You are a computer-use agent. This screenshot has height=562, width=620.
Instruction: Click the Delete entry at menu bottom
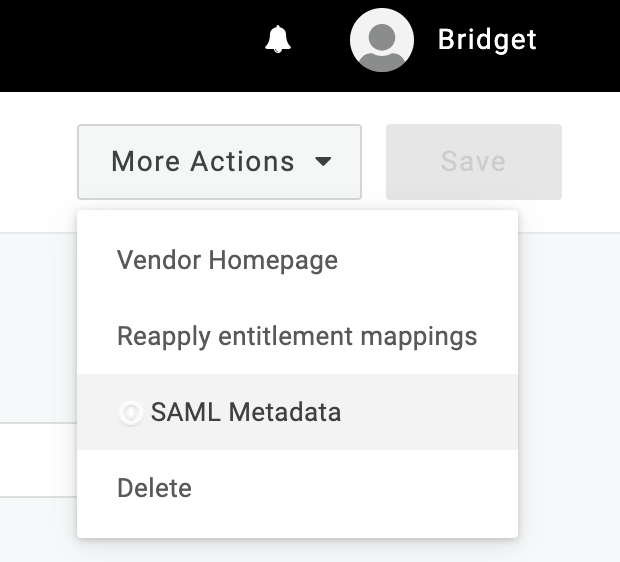tap(154, 488)
